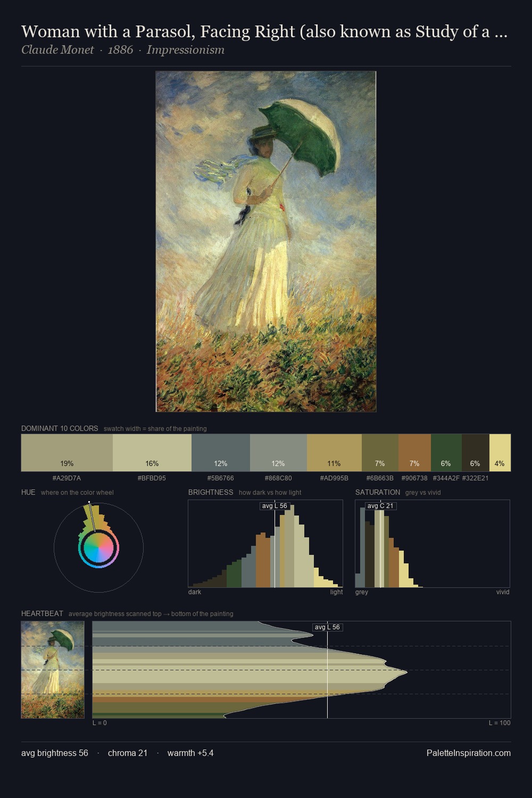Click the '19%' share label
The width and height of the screenshot is (532, 798).
click(67, 463)
